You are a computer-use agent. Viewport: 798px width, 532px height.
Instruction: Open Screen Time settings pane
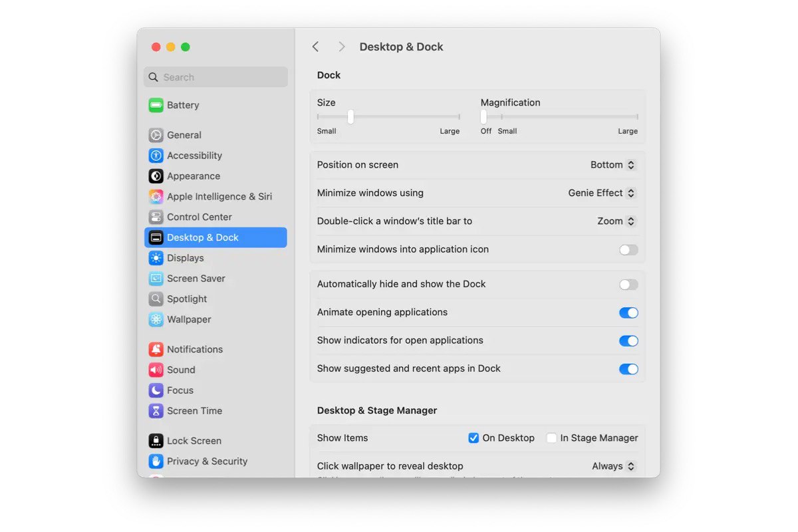(x=215, y=411)
